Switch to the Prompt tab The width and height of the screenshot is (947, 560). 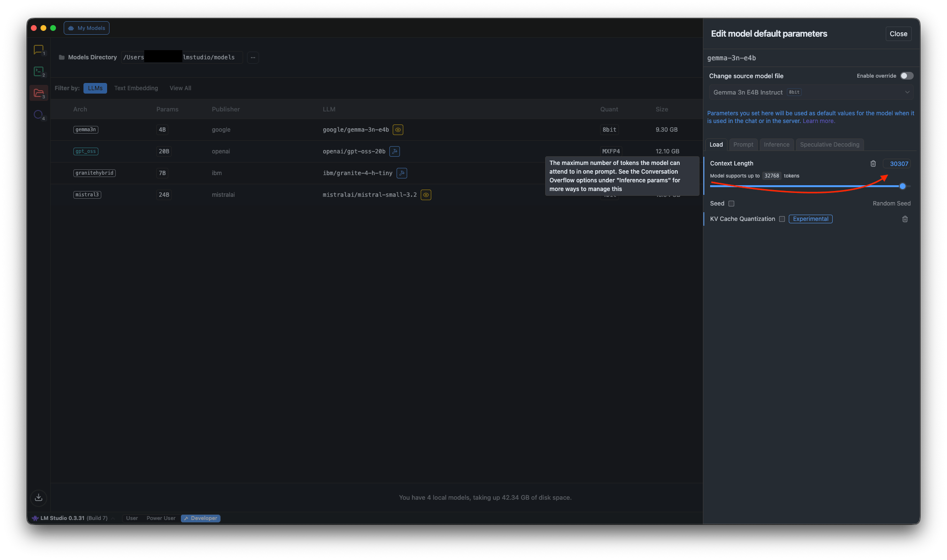point(743,145)
